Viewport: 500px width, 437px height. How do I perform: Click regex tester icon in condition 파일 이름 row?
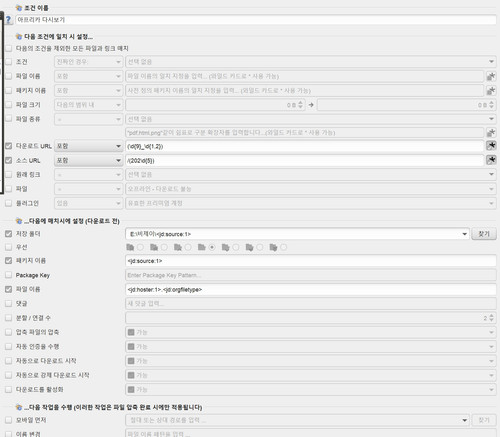tap(491, 76)
